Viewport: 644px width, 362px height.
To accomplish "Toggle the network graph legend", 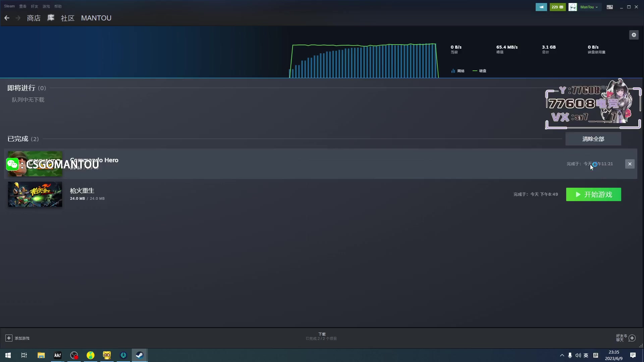I will 458,71.
